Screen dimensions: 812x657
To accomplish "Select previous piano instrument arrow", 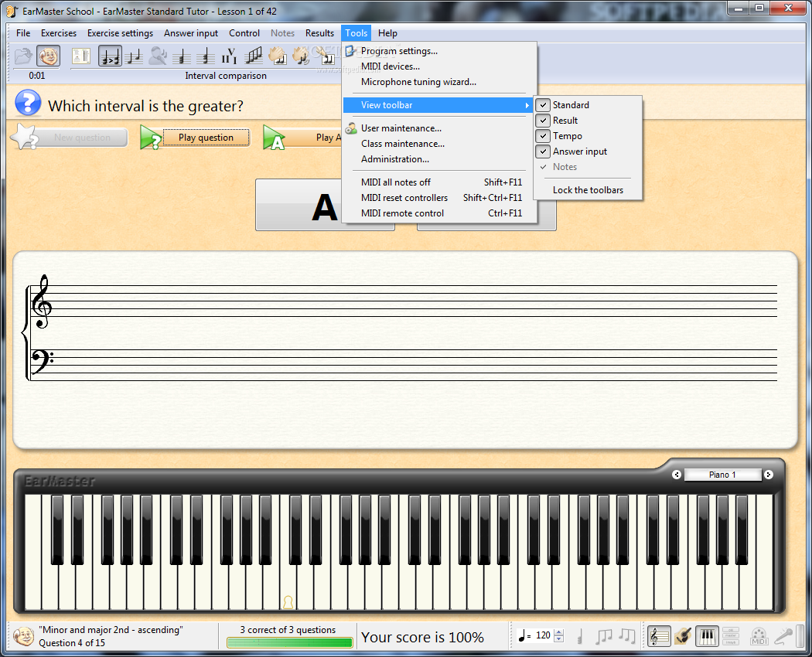I will (677, 475).
